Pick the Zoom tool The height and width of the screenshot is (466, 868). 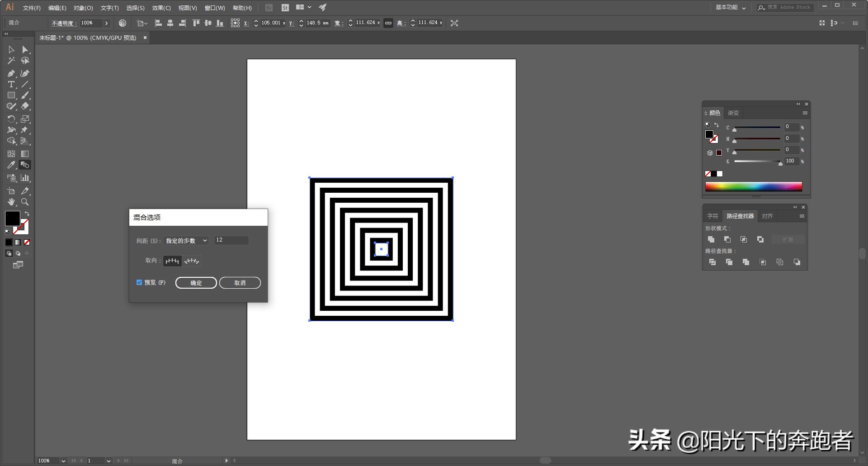coord(25,202)
